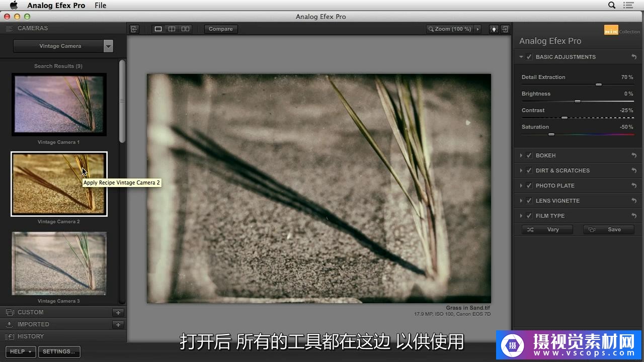Uncheck the Dirt & Scratches checkbox
The width and height of the screenshot is (644, 362).
point(529,170)
